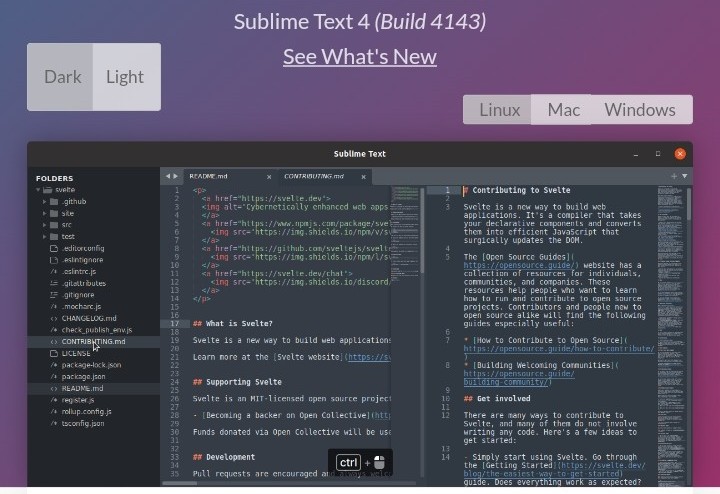Select package.json file name in sidebar
720x494 pixels.
[84, 377]
